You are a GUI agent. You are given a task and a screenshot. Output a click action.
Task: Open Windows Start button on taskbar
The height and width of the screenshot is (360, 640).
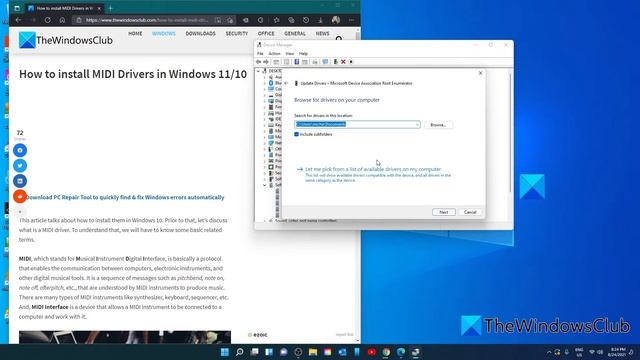click(225, 352)
